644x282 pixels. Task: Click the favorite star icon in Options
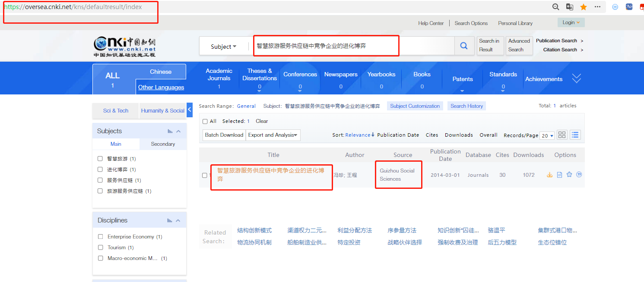tap(569, 175)
